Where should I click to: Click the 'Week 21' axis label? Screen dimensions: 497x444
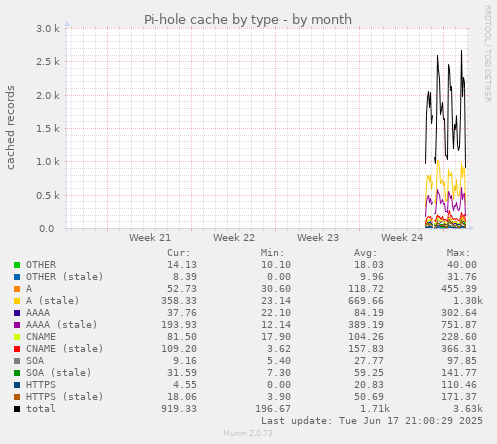pos(150,238)
